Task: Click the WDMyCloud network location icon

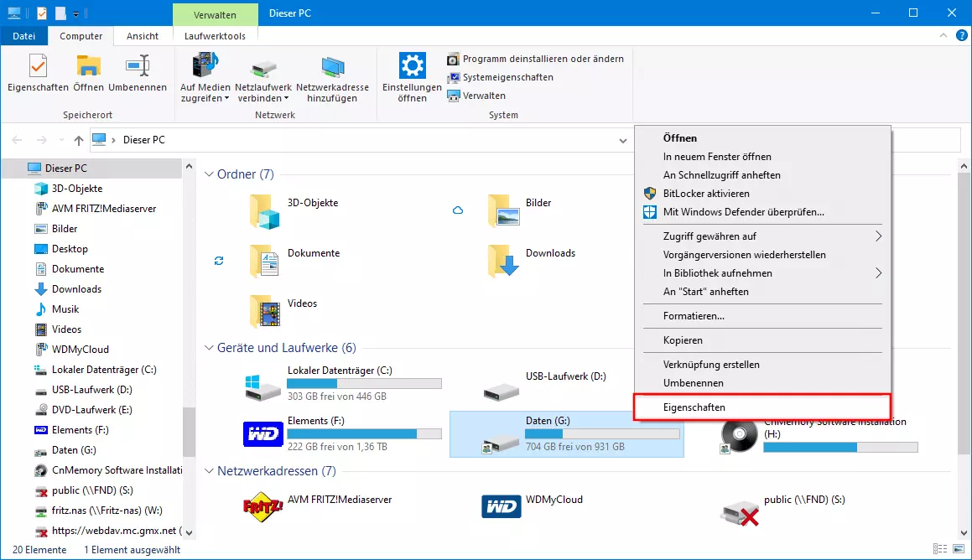Action: pos(502,507)
